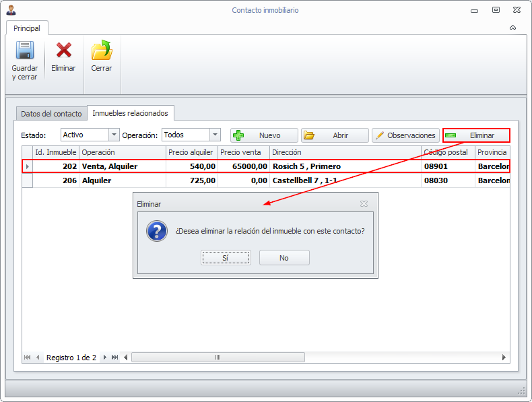Collapse the ribbon with the chevron icon

click(x=512, y=28)
